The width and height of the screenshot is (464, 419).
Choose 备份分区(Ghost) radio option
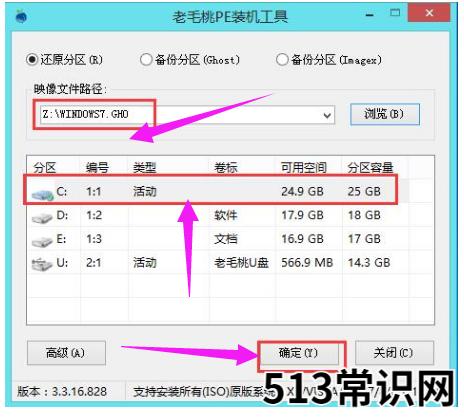pyautogui.click(x=146, y=60)
